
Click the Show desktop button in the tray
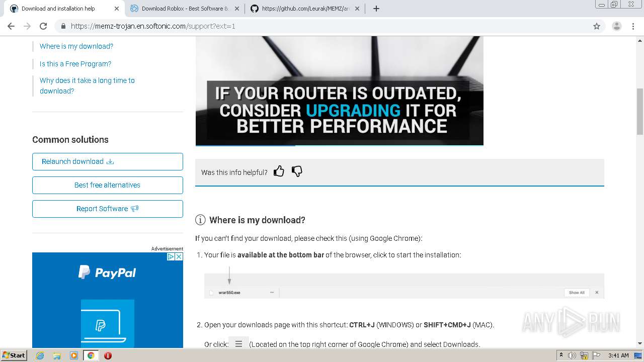point(638,355)
